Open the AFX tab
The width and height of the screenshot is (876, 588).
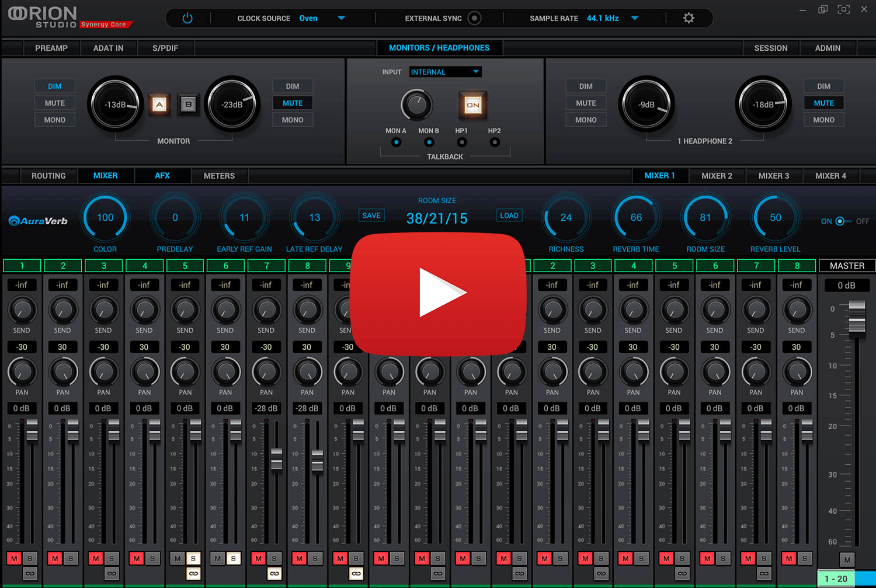pyautogui.click(x=162, y=176)
